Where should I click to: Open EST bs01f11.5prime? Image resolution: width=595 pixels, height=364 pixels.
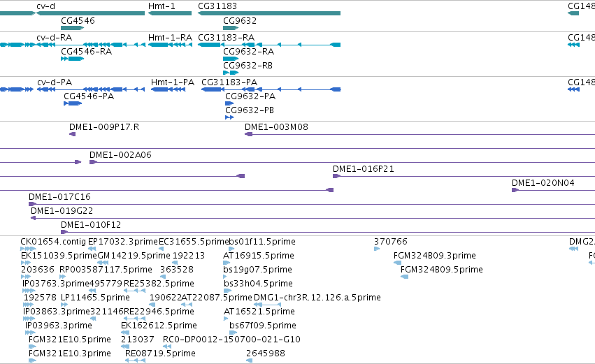(x=232, y=249)
